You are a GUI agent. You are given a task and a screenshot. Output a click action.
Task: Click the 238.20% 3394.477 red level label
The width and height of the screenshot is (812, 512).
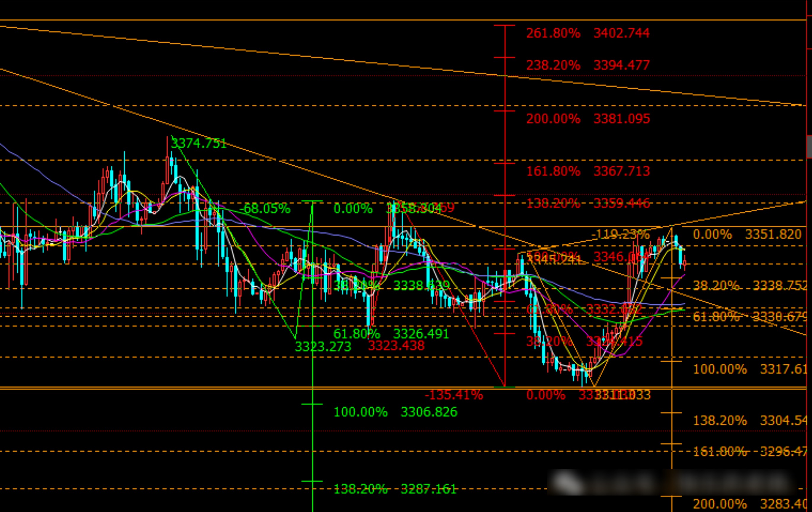pos(588,65)
